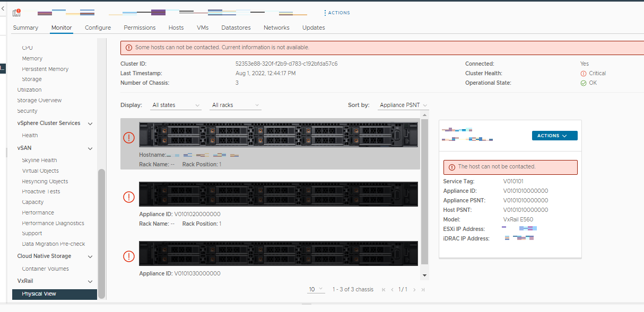Select Storage under resource allocation

32,79
